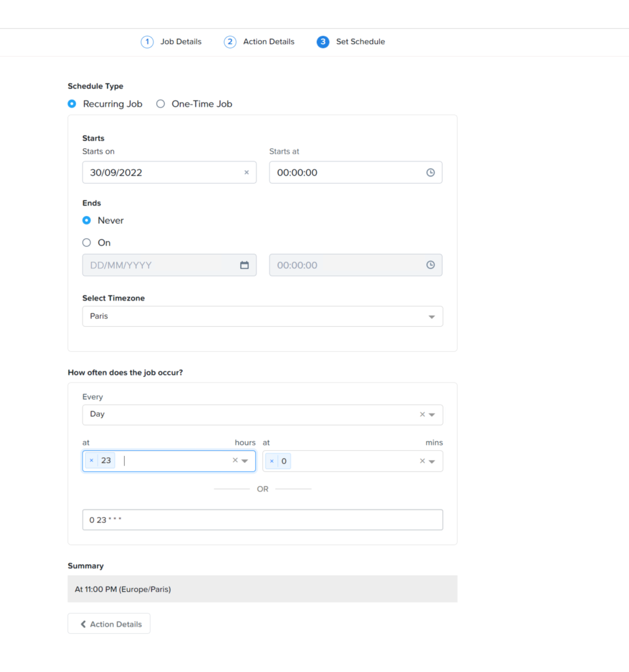
Task: Click the cron expression field
Action: 262,520
